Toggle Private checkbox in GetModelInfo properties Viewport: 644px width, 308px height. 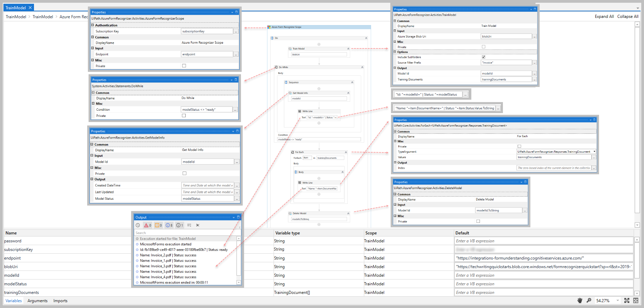(184, 173)
